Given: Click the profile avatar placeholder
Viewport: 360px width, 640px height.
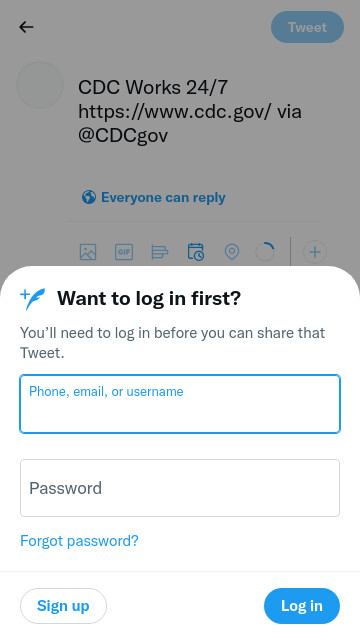Looking at the screenshot, I should click(40, 85).
